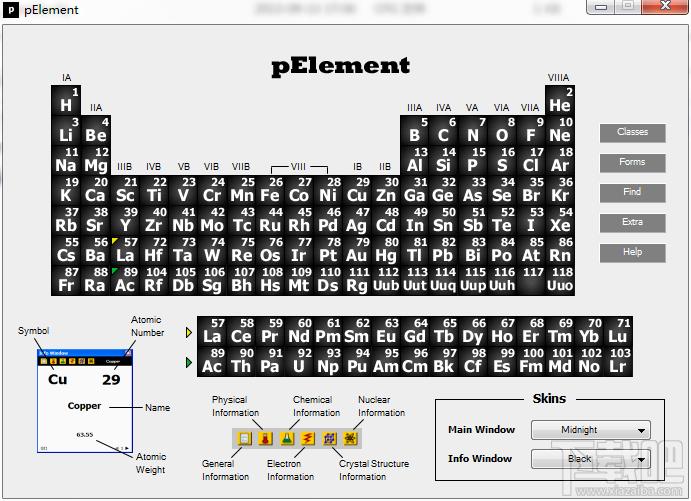The width and height of the screenshot is (691, 501).
Task: Click the Classes button
Action: click(632, 132)
